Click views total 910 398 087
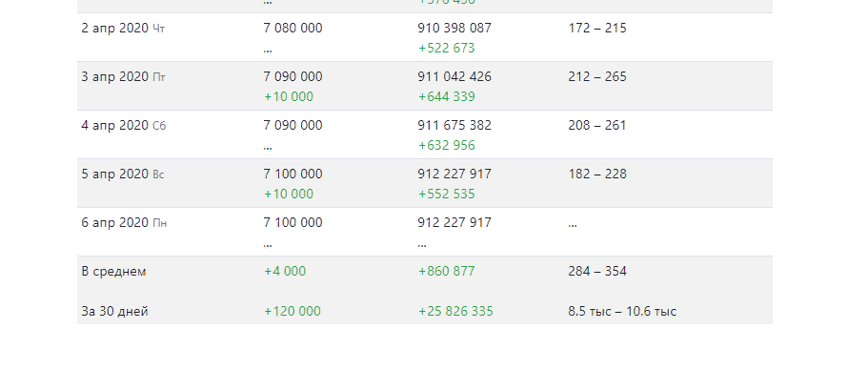 tap(454, 29)
